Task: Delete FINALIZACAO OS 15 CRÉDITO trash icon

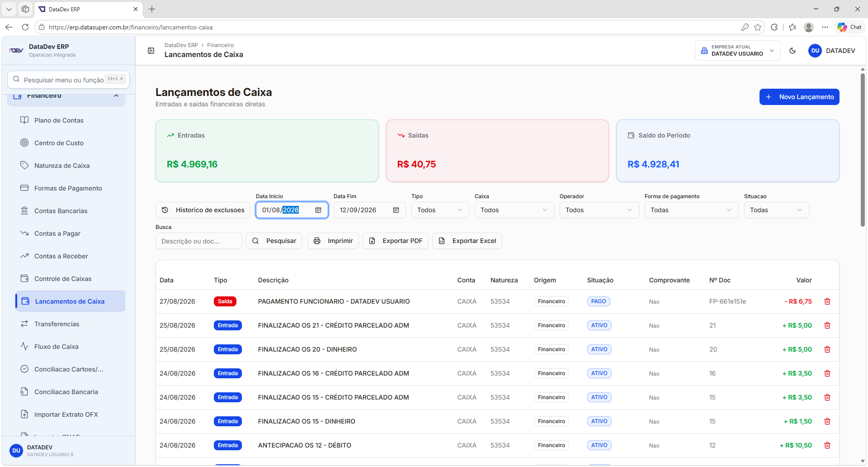Action: click(827, 397)
